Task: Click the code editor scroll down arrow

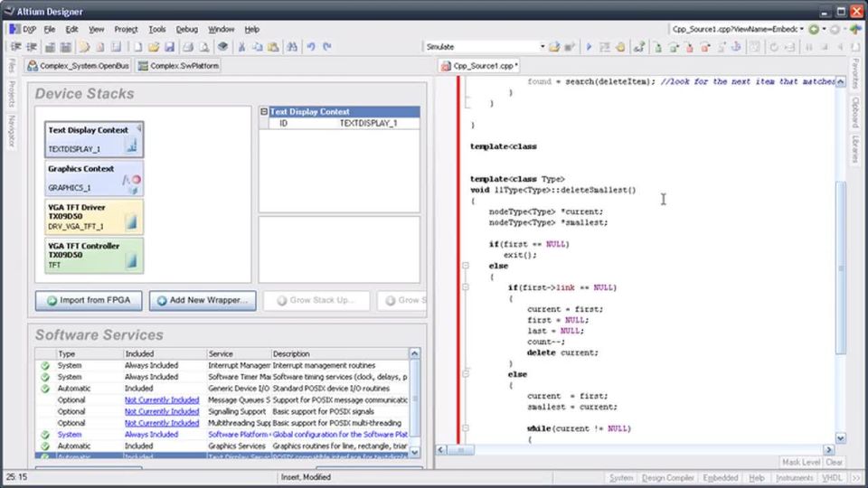Action: pos(841,438)
